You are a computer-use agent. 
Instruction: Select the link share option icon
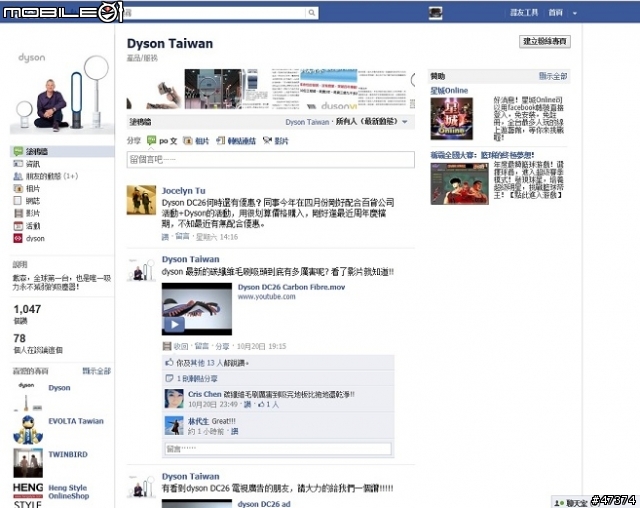(220, 141)
